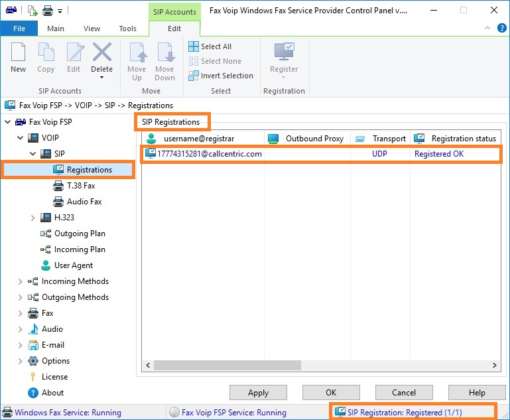
Task: Click the OK button
Action: point(331,393)
